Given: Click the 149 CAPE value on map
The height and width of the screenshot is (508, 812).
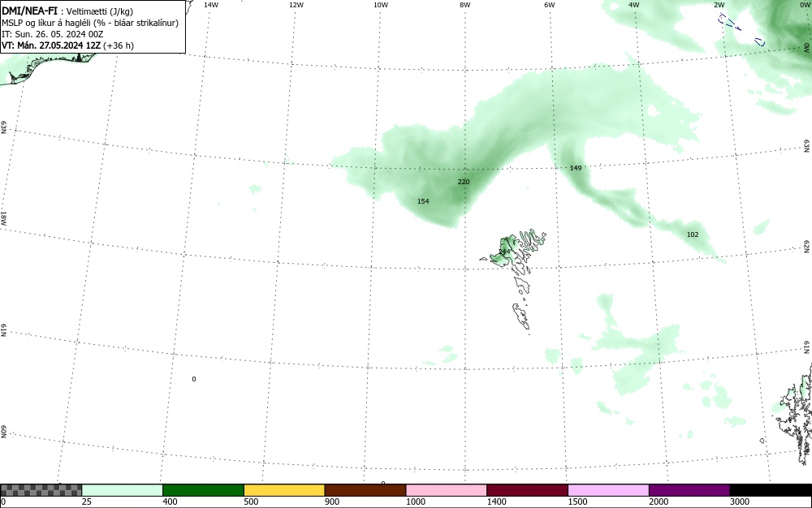Looking at the screenshot, I should coord(576,168).
